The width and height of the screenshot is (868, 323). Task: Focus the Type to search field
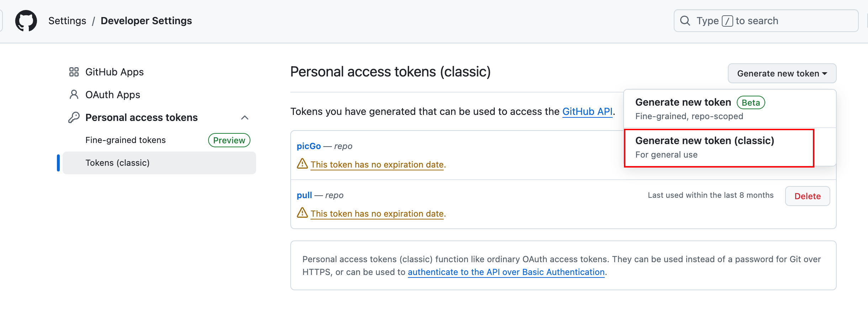tap(766, 21)
